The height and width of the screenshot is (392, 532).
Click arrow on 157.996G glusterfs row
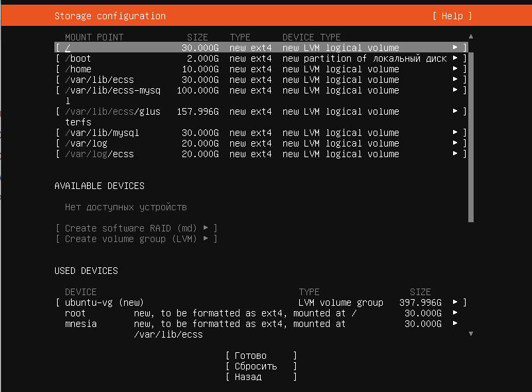point(455,111)
